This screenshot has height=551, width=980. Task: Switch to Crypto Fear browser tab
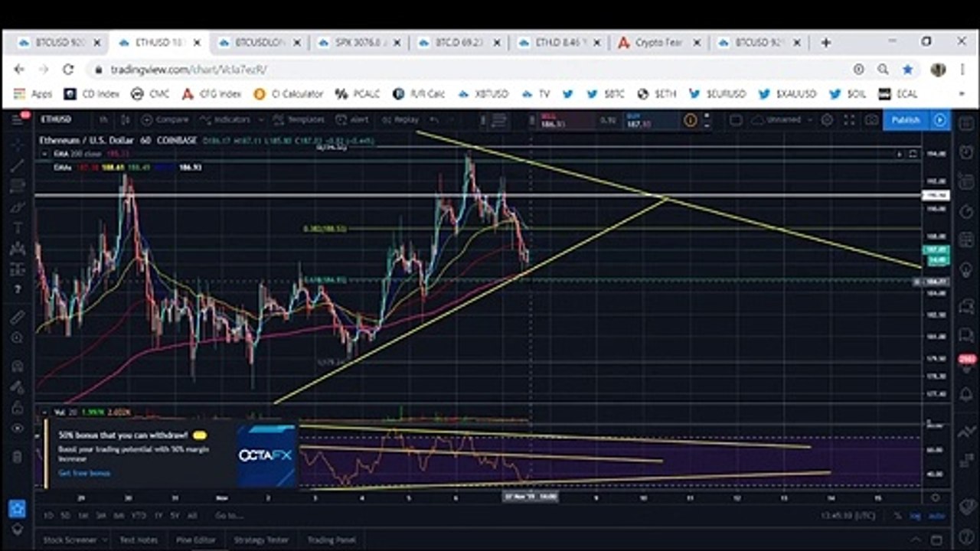(659, 43)
